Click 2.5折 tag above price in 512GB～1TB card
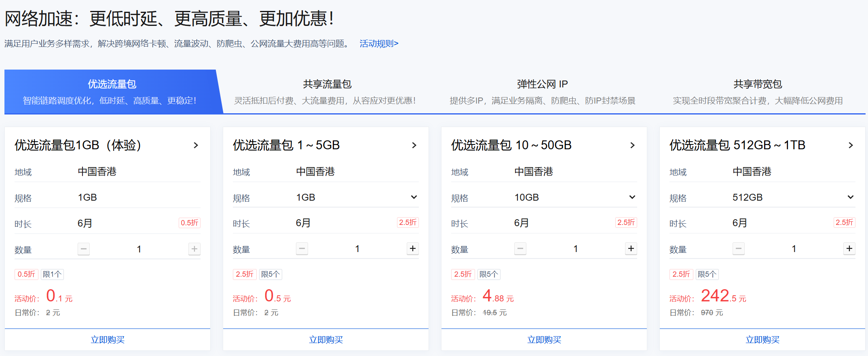 coord(681,274)
